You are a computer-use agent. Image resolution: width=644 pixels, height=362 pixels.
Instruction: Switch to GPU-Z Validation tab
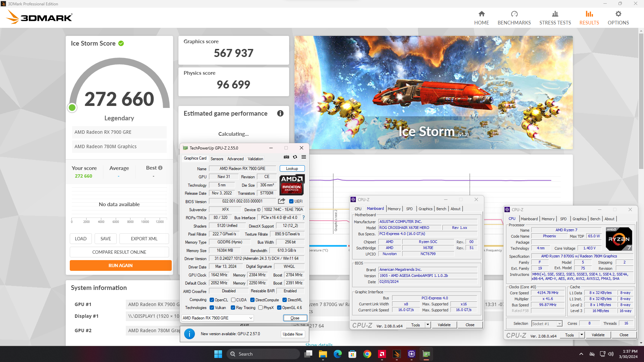tap(255, 159)
